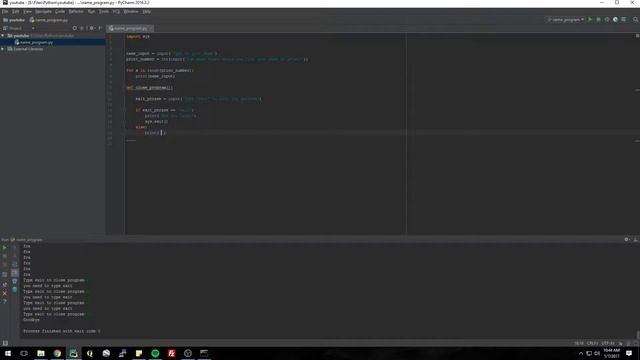Close Run tab using red X icon
Image resolution: width=640 pixels, height=360 pixels.
pyautogui.click(x=4, y=293)
